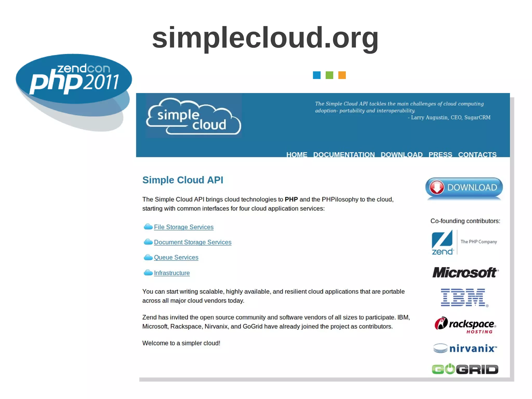Click the Nirvanix logo
Viewport: 532px width, 399px height.
pos(465,348)
